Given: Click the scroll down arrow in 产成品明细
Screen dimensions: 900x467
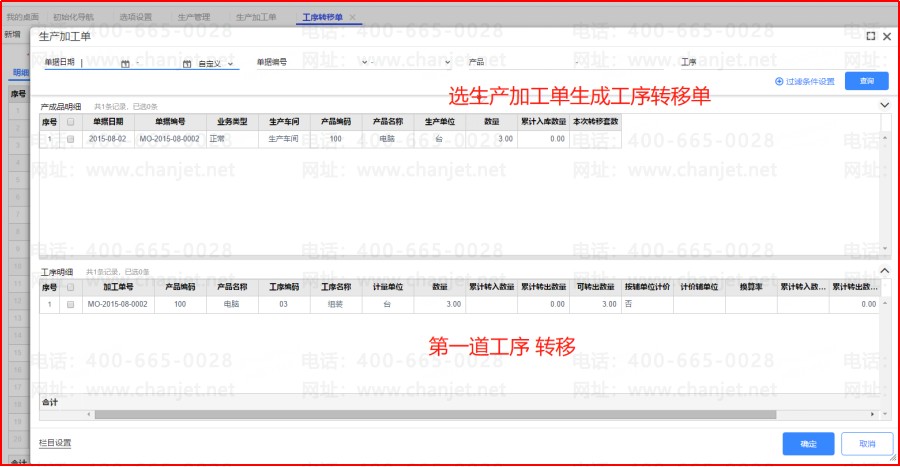Looking at the screenshot, I should pos(885,248).
